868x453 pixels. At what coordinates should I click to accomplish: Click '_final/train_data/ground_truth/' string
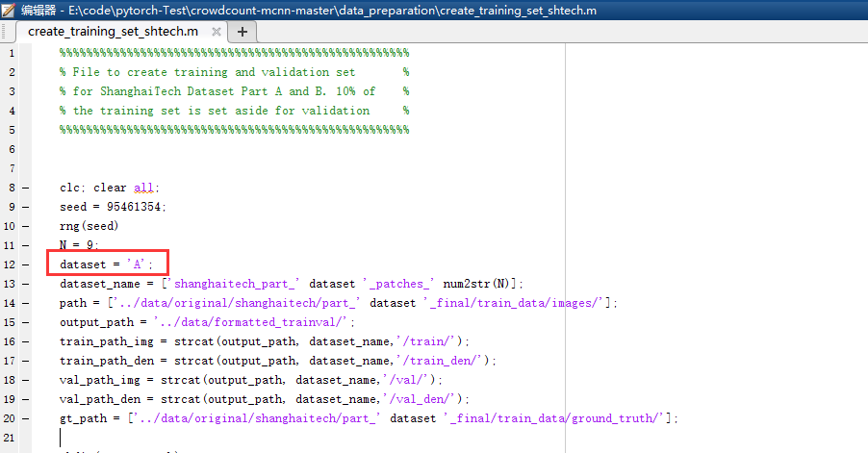click(x=553, y=418)
